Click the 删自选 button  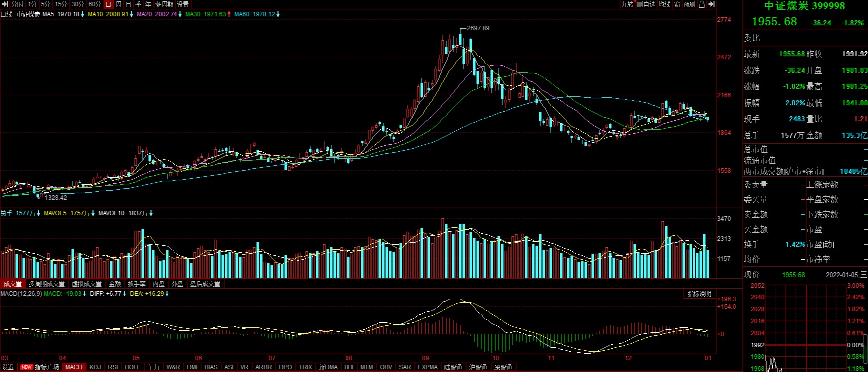pos(646,4)
